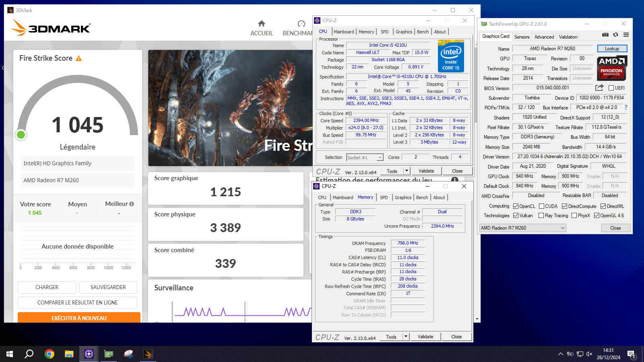
Task: Open the About tab in upper CPU-Z
Action: click(x=440, y=32)
